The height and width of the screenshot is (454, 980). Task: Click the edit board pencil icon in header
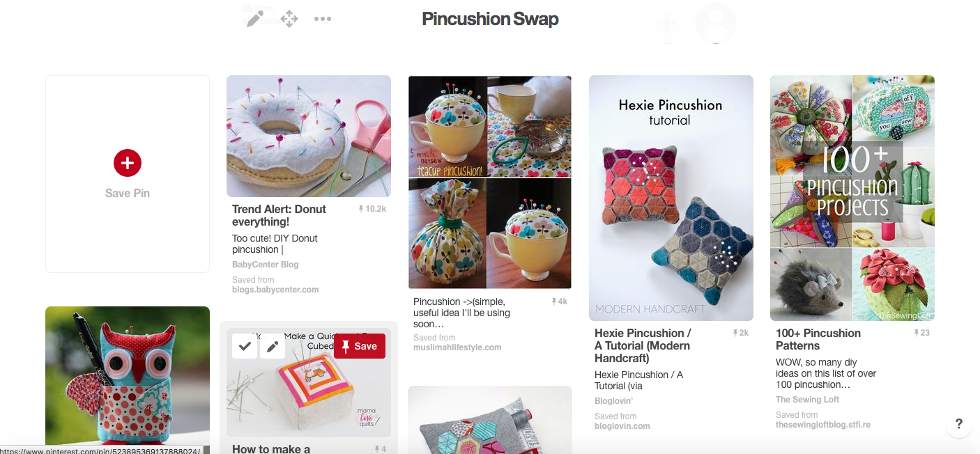click(x=255, y=19)
